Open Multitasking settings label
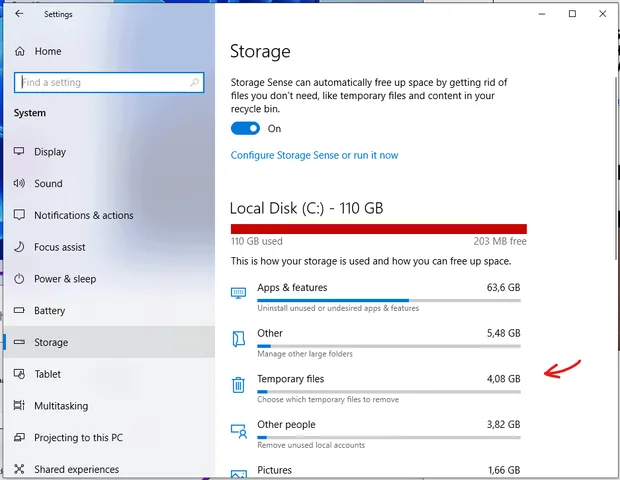This screenshot has height=480, width=620. coord(61,406)
